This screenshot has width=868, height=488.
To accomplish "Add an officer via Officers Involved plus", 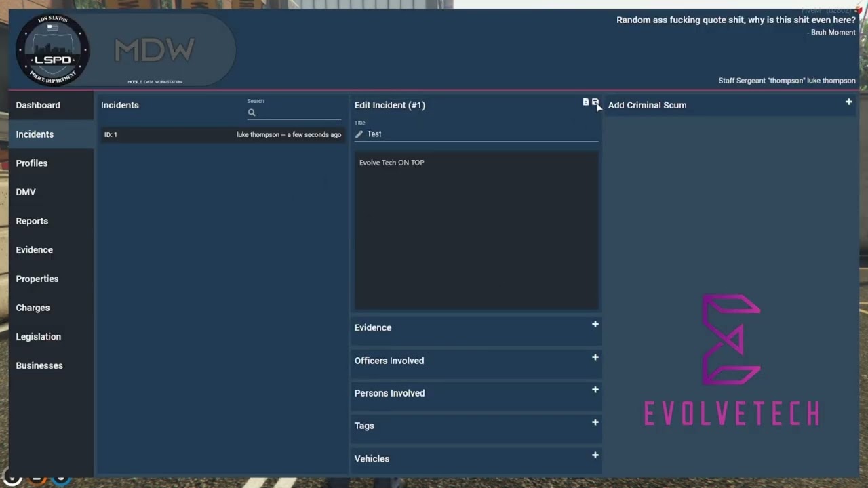I will (595, 357).
